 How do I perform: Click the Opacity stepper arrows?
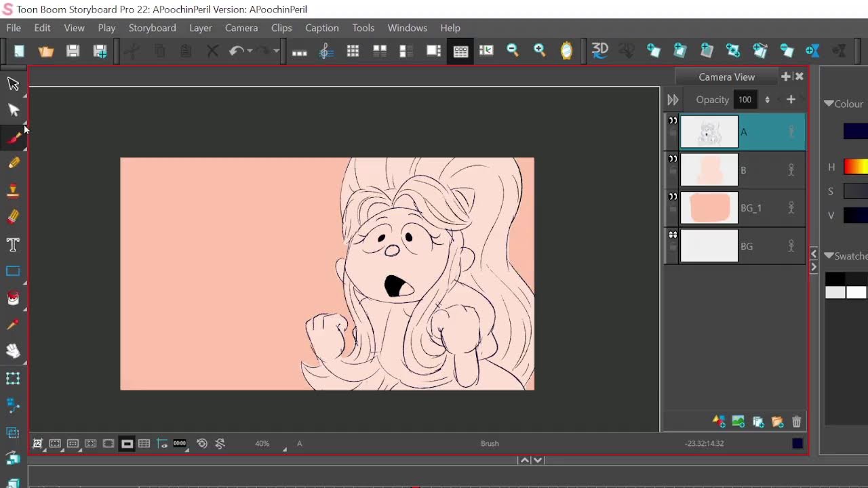coord(767,100)
